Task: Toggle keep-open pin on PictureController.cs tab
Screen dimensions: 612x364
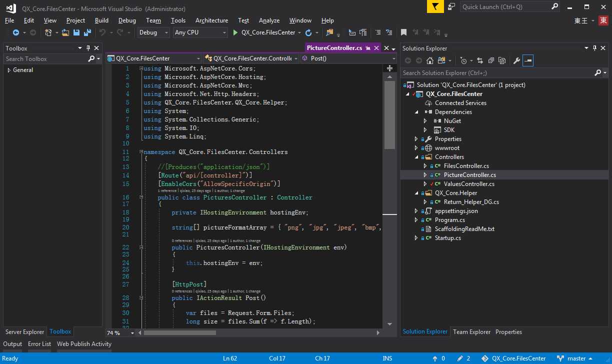Action: pyautogui.click(x=368, y=48)
